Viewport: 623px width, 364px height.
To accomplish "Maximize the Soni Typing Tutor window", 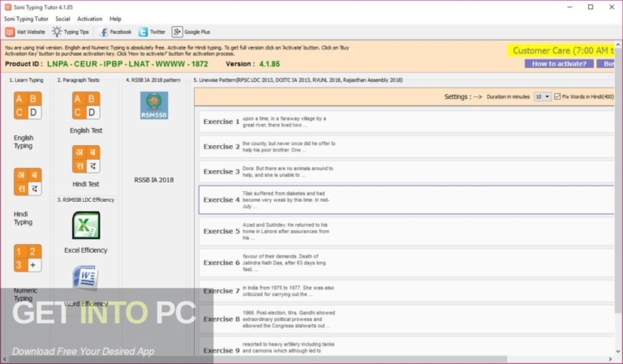I will pos(591,7).
